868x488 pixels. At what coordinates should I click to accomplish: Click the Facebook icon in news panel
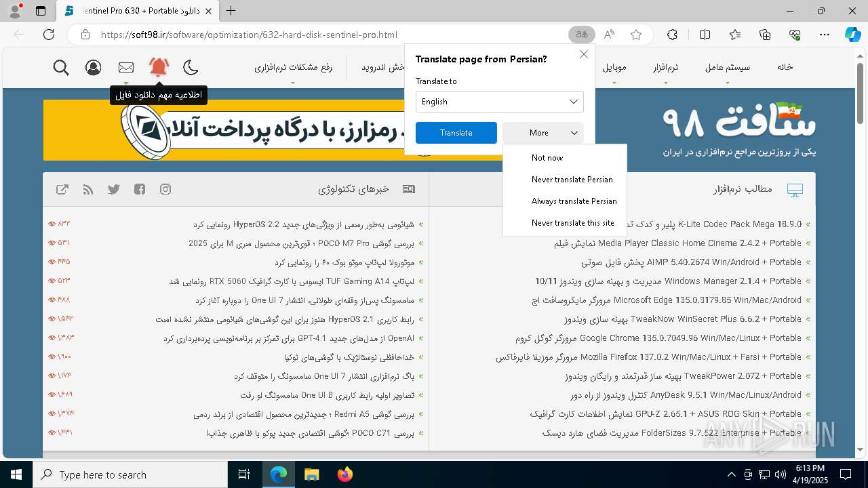[140, 189]
